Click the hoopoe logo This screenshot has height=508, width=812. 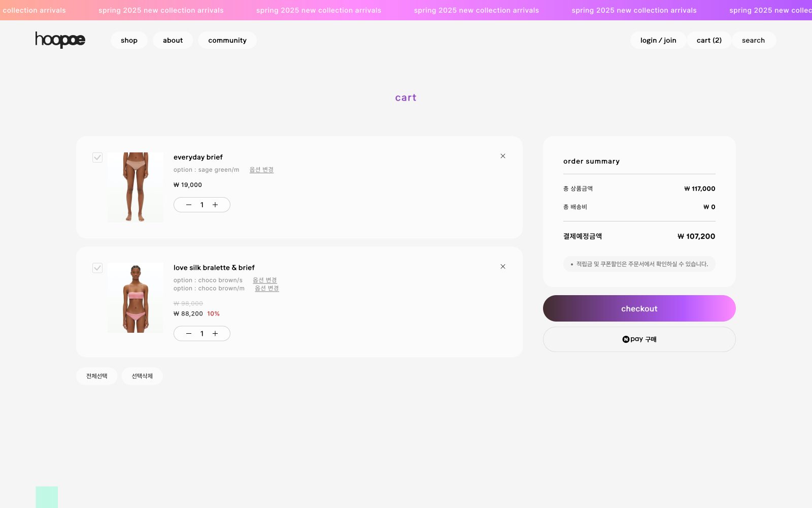click(x=60, y=40)
